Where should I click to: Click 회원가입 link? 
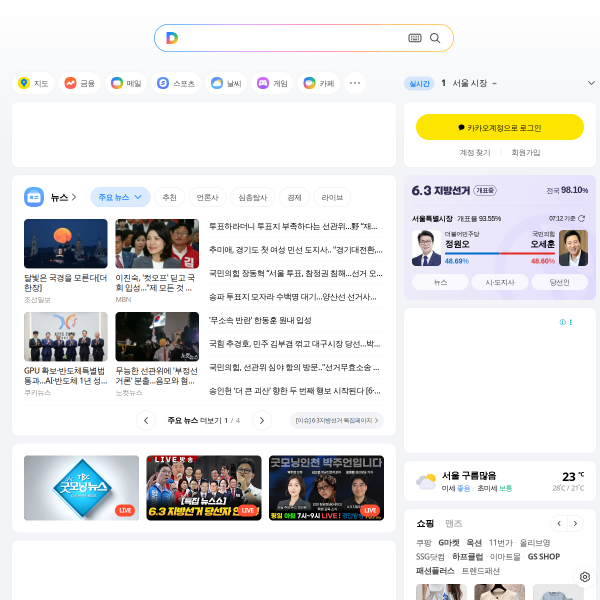[x=526, y=152]
